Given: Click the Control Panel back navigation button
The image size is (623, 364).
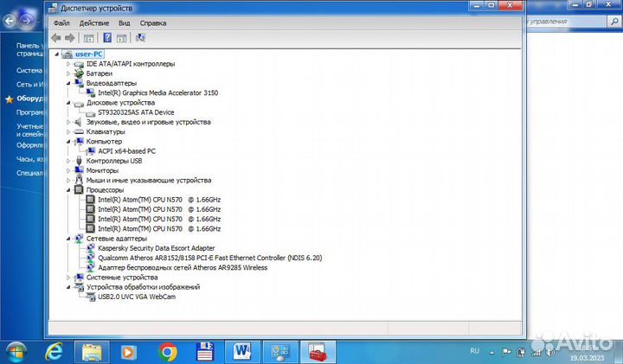Looking at the screenshot, I should 10,21.
